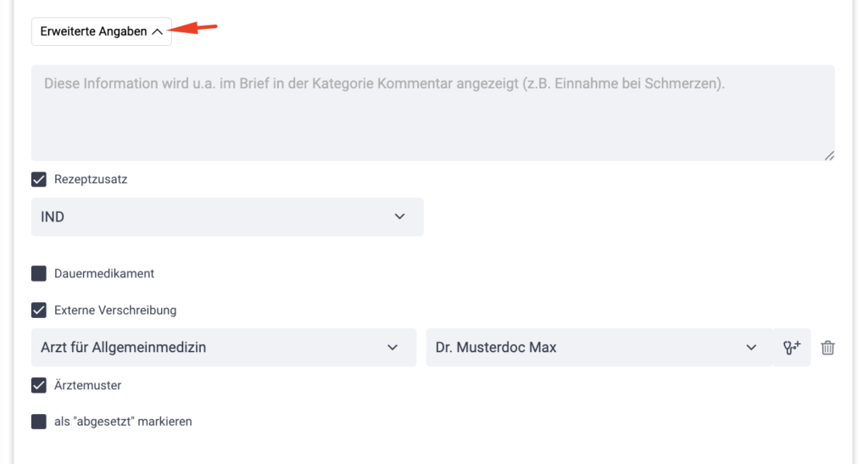
Task: Click the Rezeptzusatz label text
Action: click(x=91, y=179)
